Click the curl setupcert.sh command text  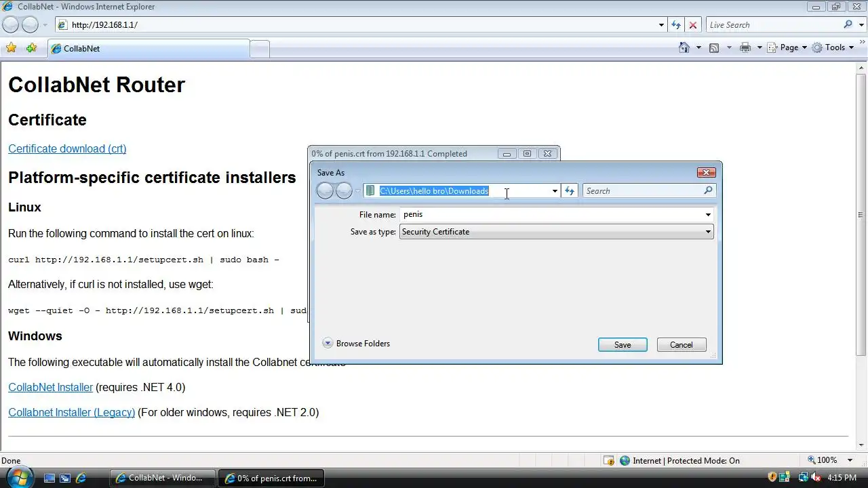coord(144,260)
